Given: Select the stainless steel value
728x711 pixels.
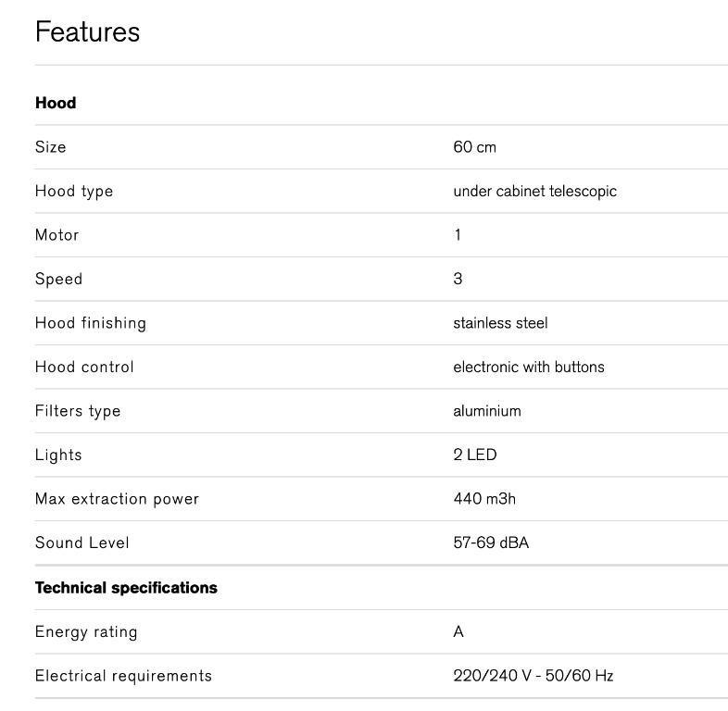Looking at the screenshot, I should [x=500, y=323].
